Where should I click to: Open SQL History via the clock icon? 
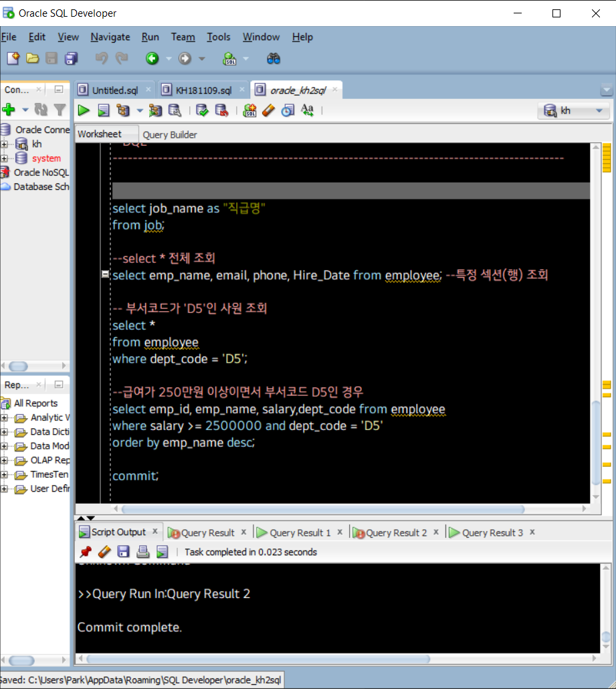tap(289, 110)
